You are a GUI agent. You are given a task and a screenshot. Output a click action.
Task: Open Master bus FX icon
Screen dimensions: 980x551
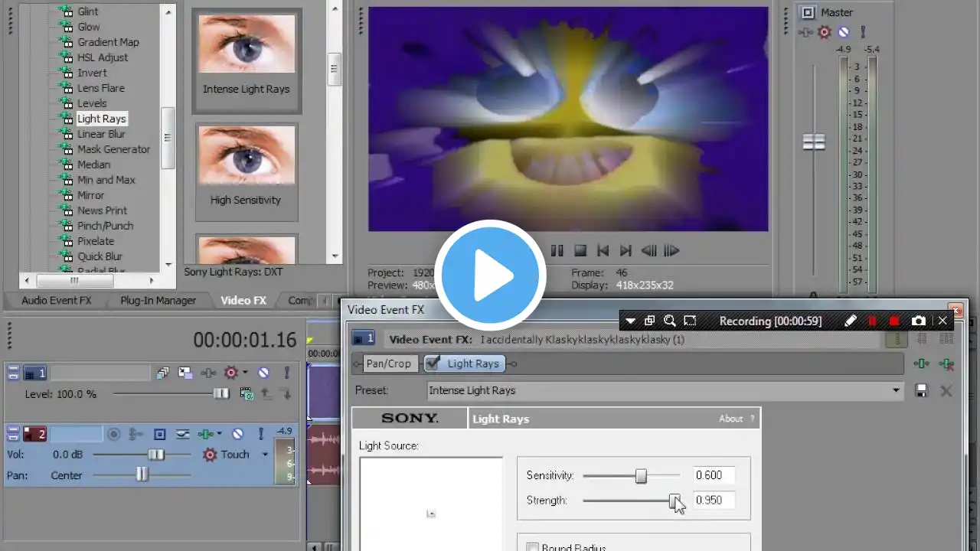[805, 32]
